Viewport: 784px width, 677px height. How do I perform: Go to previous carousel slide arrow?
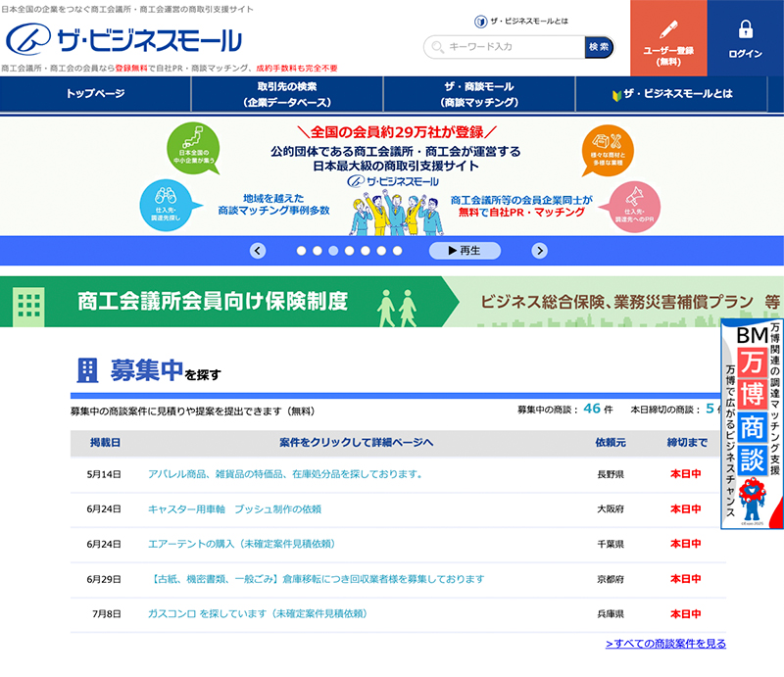point(258,251)
